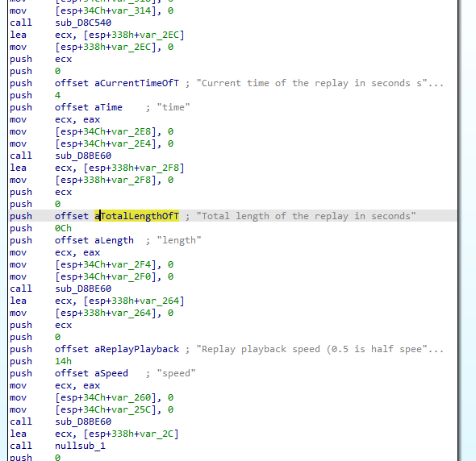Click the nullsub_1 call target
The width and height of the screenshot is (476, 461).
(x=80, y=446)
